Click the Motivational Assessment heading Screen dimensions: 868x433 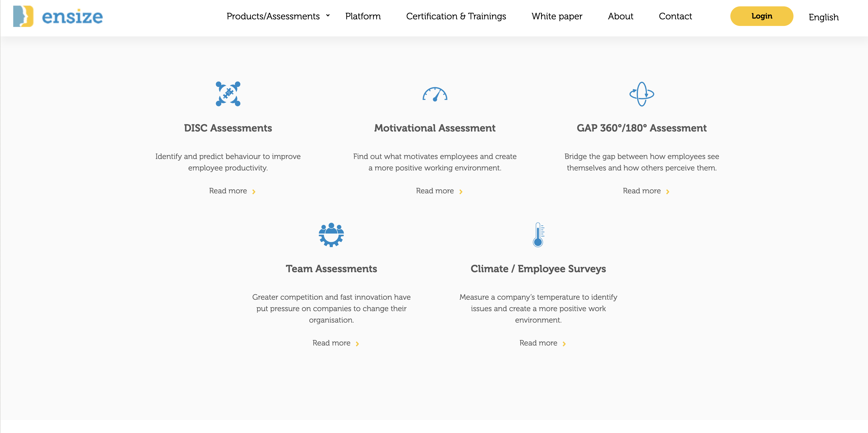[435, 128]
